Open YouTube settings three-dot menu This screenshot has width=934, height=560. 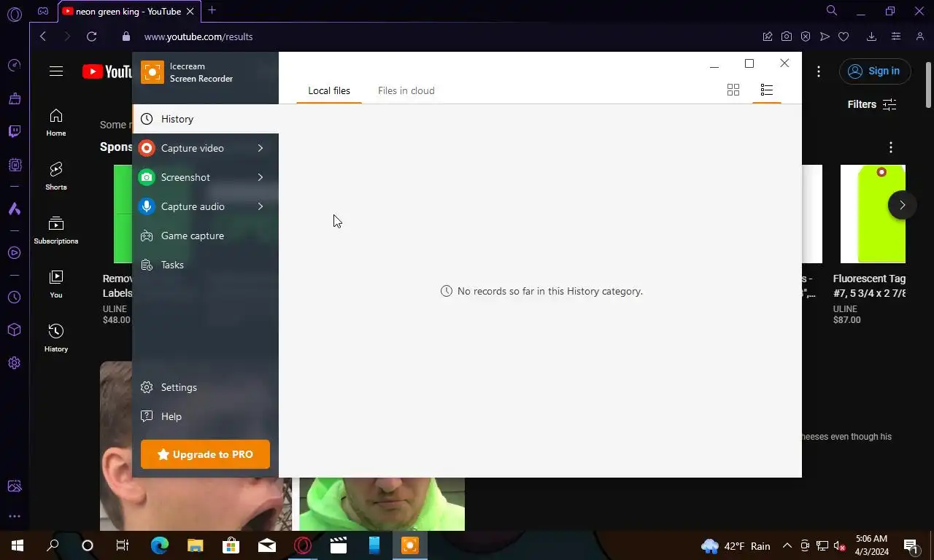pos(819,71)
